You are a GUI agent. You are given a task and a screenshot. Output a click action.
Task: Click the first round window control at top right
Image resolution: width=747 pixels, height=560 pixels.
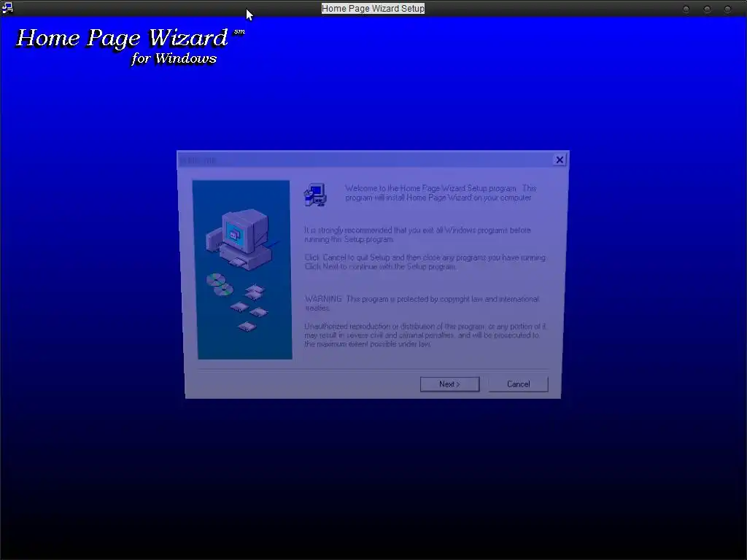pyautogui.click(x=686, y=9)
